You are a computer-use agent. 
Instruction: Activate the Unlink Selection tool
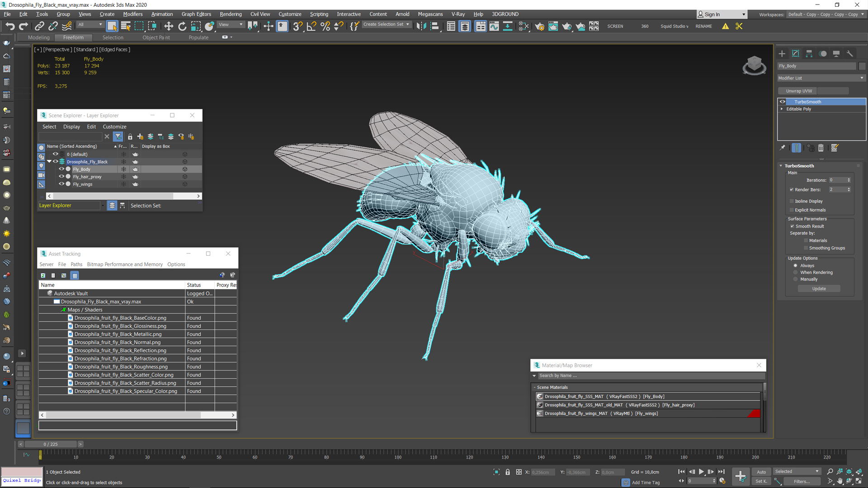coord(53,26)
